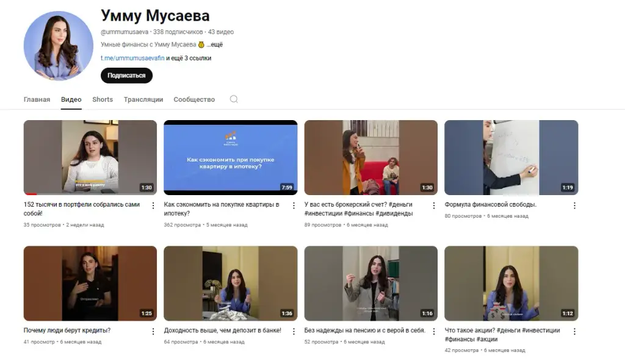Play the thumbnail with 1:30 woman in white sweater

pyautogui.click(x=90, y=157)
